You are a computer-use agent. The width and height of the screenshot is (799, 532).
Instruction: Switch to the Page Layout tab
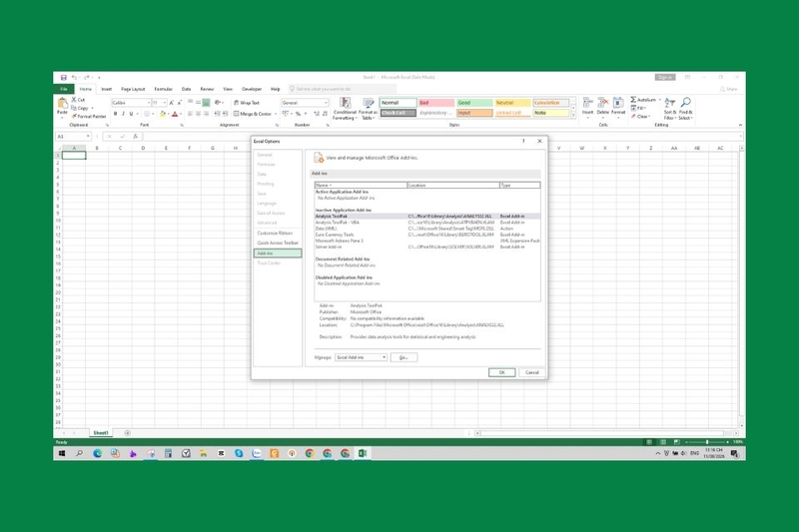click(133, 89)
